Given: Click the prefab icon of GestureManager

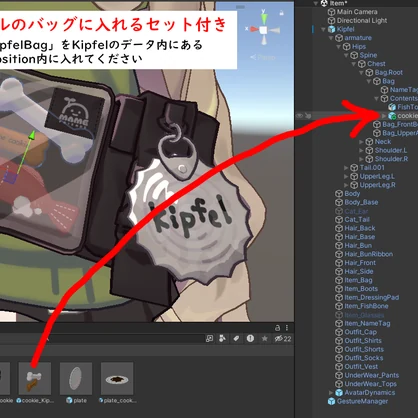Looking at the screenshot, I should (x=331, y=401).
